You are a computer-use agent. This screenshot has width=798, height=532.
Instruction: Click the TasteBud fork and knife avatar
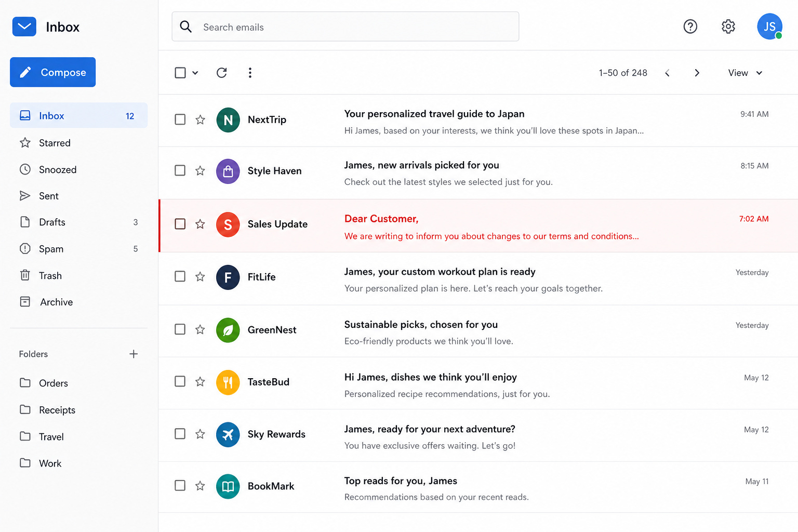228,382
